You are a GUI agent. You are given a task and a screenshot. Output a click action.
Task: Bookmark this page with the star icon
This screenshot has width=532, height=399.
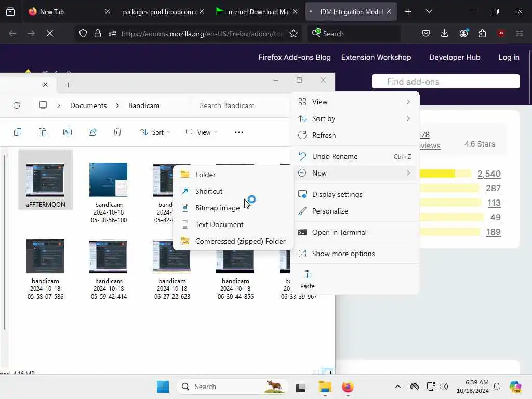click(294, 33)
